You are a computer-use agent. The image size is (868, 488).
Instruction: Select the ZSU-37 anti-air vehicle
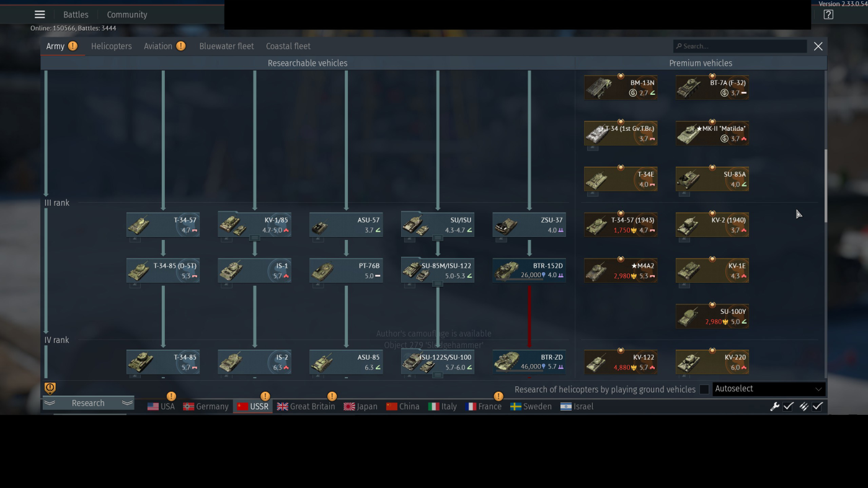pyautogui.click(x=529, y=224)
